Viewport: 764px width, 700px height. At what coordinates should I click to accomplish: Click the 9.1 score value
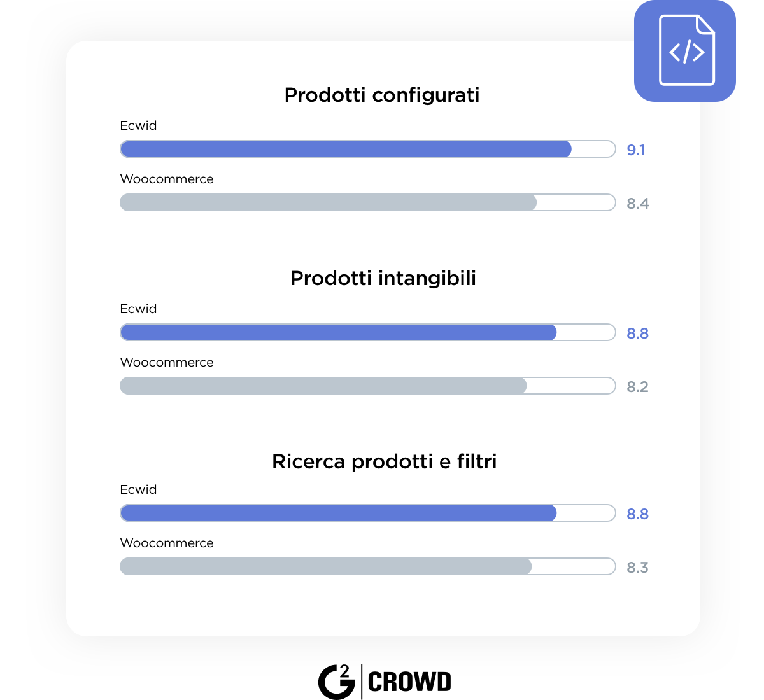point(636,150)
